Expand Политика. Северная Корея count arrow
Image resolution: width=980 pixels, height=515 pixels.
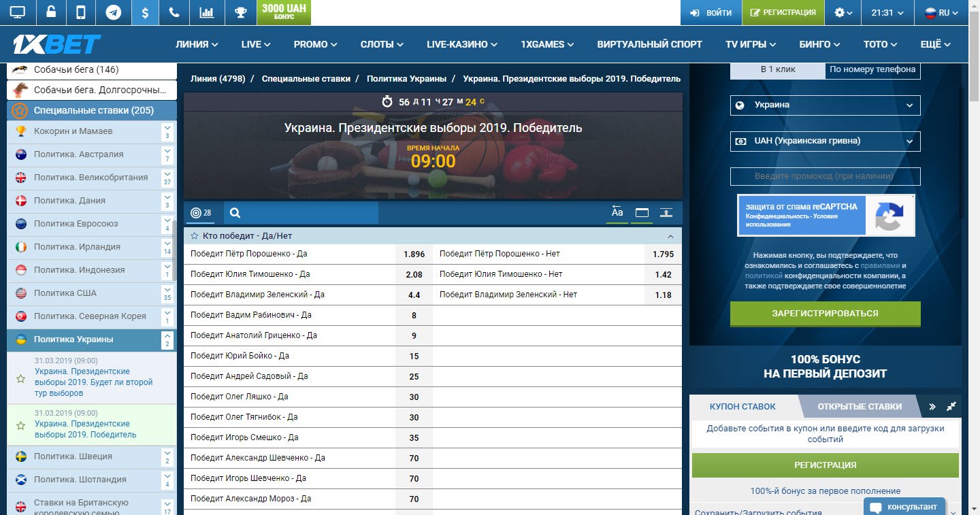(x=167, y=316)
